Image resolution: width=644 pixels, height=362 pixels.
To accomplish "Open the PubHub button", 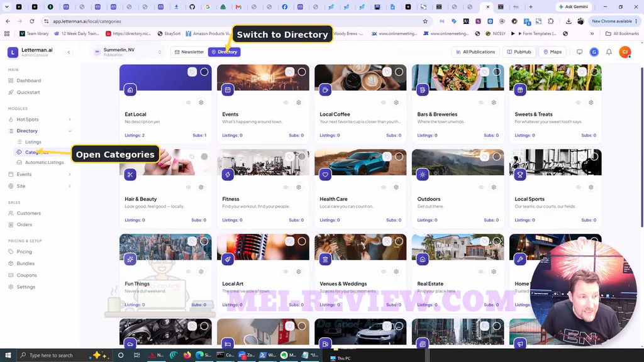I will [x=519, y=52].
